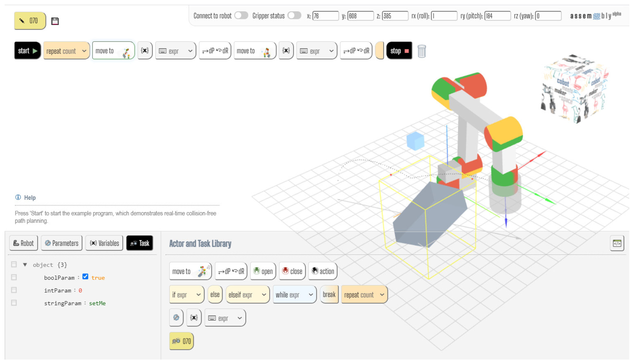Screen dimensions: 636x364
Task: Toggle the Gripper status switch
Action: pyautogui.click(x=294, y=15)
